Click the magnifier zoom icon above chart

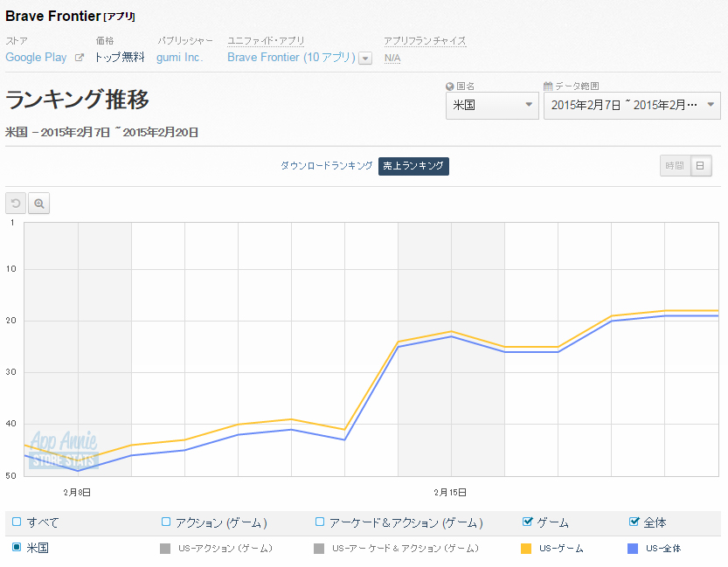coord(39,204)
